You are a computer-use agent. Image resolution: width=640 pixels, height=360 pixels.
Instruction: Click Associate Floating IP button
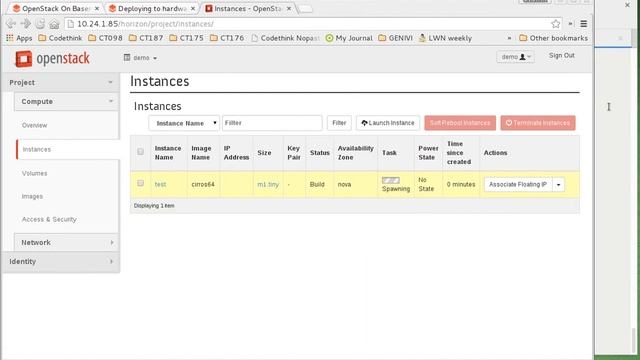(x=518, y=184)
